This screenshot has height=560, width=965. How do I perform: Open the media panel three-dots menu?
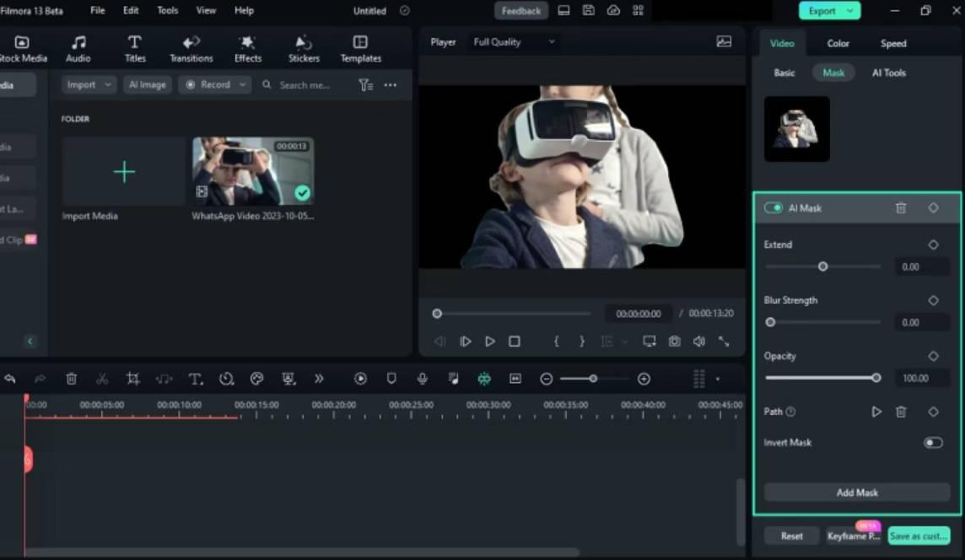[x=391, y=85]
